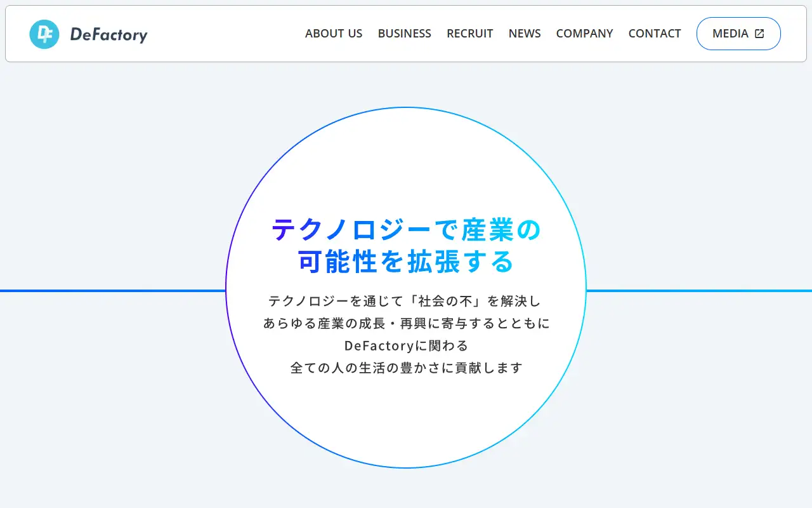
Task: Click text あらゆる産業の成長・再興に寄与するとともに
Action: pos(407,323)
